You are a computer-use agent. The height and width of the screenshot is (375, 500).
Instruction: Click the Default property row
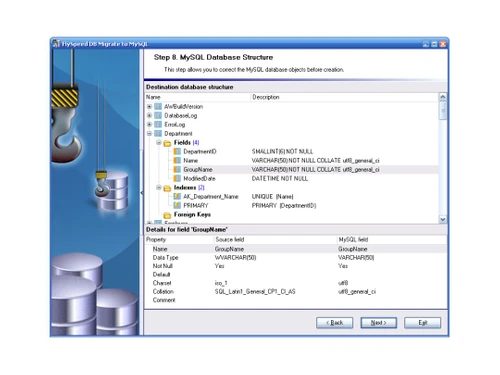[296, 275]
